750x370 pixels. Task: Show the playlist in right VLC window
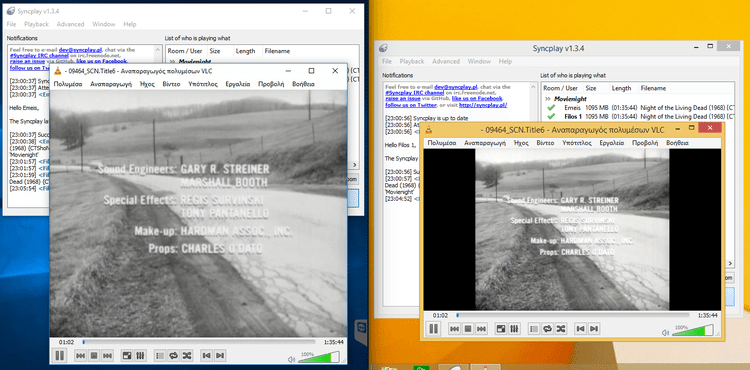[534, 328]
